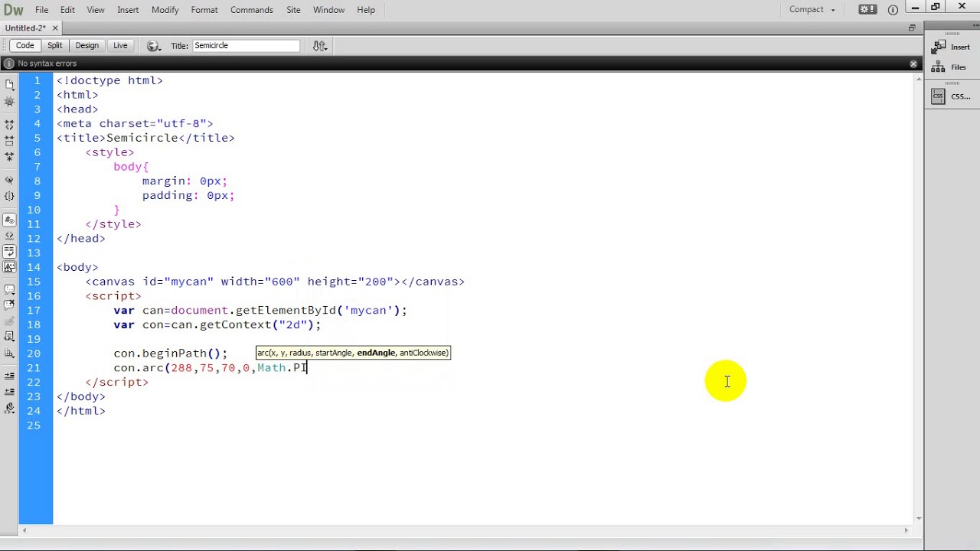
Task: Click the arc parameter hint tooltip
Action: (353, 353)
